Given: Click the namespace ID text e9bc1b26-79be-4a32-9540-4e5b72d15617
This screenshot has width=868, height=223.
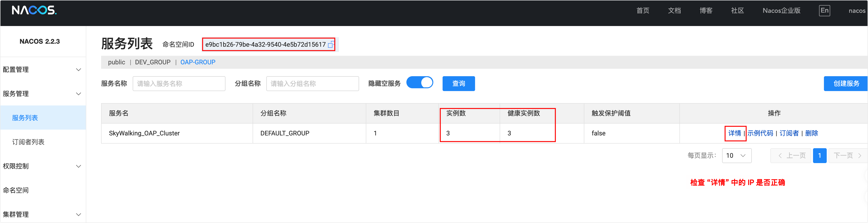Looking at the screenshot, I should click(x=266, y=45).
